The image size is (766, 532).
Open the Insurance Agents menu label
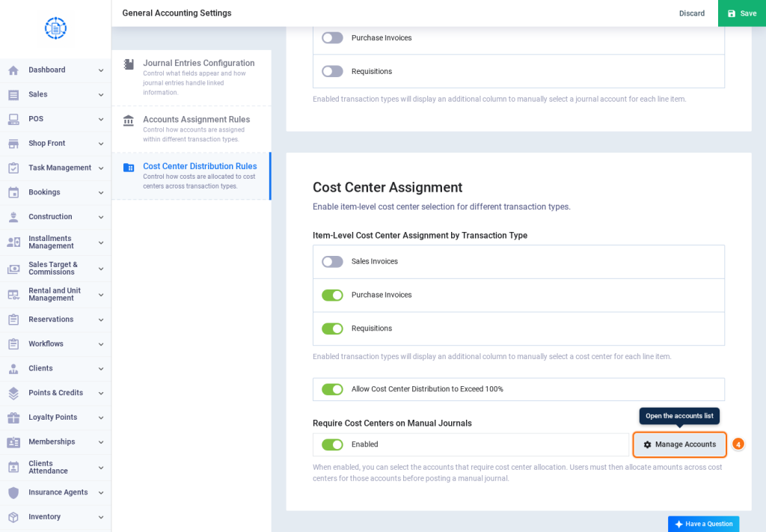(x=58, y=492)
